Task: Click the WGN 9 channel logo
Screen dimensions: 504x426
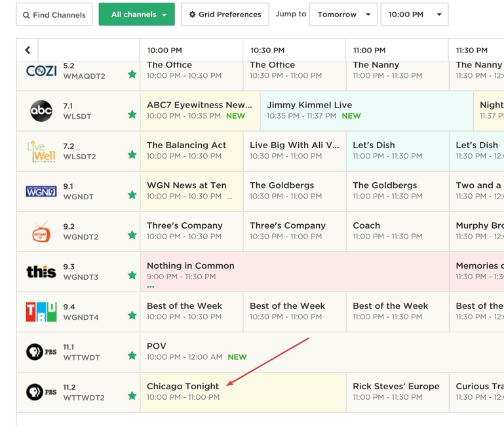Action: pyautogui.click(x=41, y=191)
